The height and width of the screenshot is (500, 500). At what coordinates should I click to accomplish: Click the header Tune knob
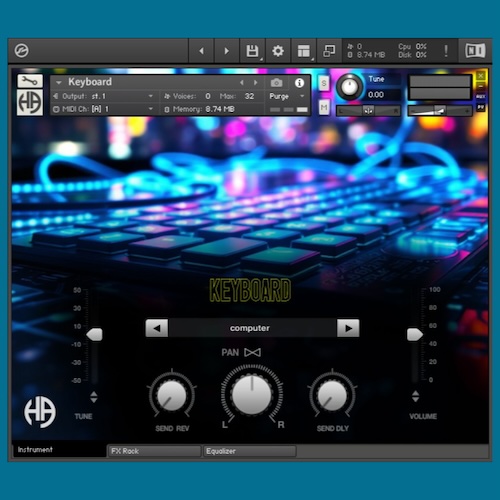coord(350,87)
